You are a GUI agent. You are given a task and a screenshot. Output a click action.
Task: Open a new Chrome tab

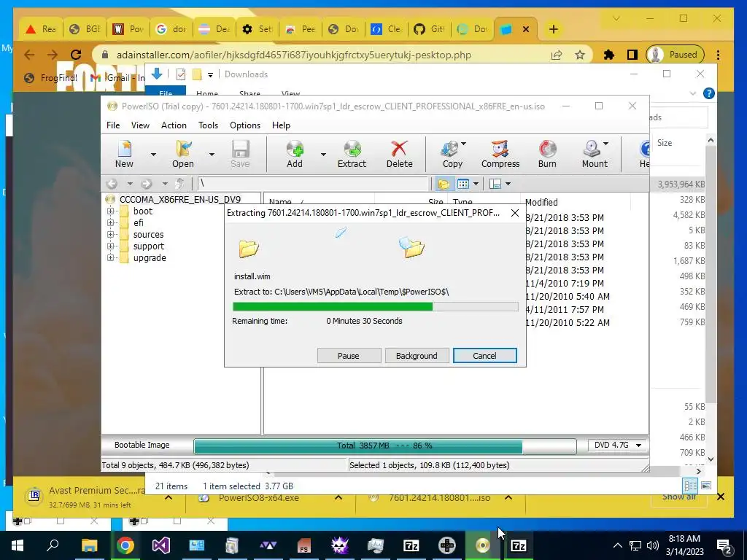[x=553, y=29]
